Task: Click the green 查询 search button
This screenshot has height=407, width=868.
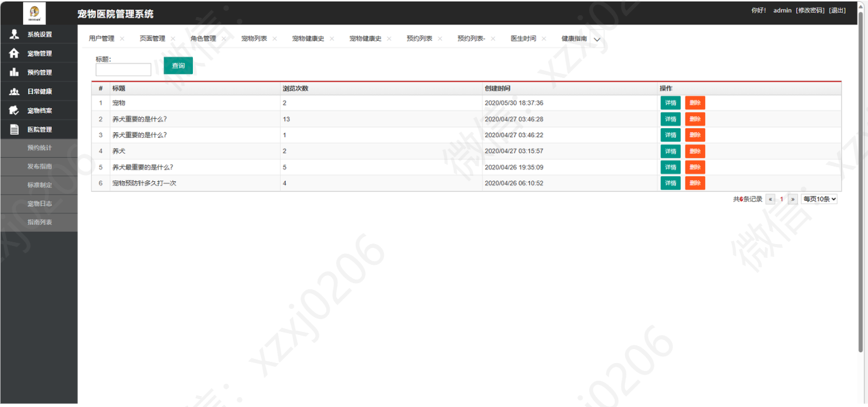Action: tap(178, 66)
